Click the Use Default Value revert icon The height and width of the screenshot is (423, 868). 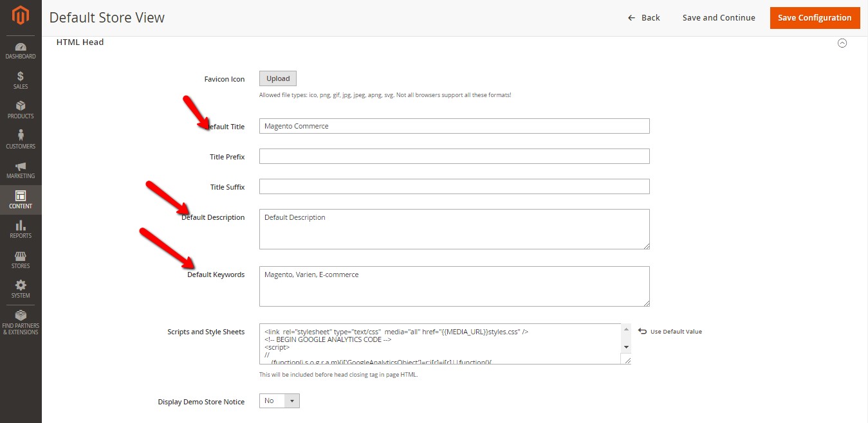[642, 331]
